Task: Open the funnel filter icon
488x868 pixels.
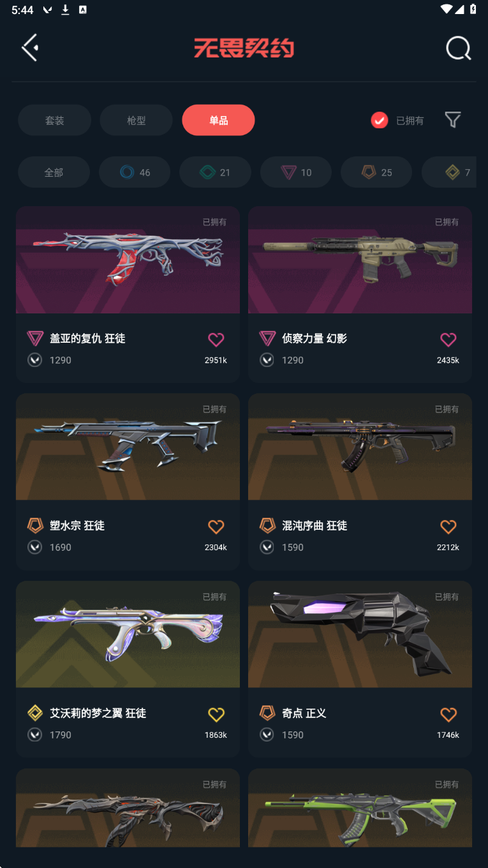Action: click(x=452, y=120)
